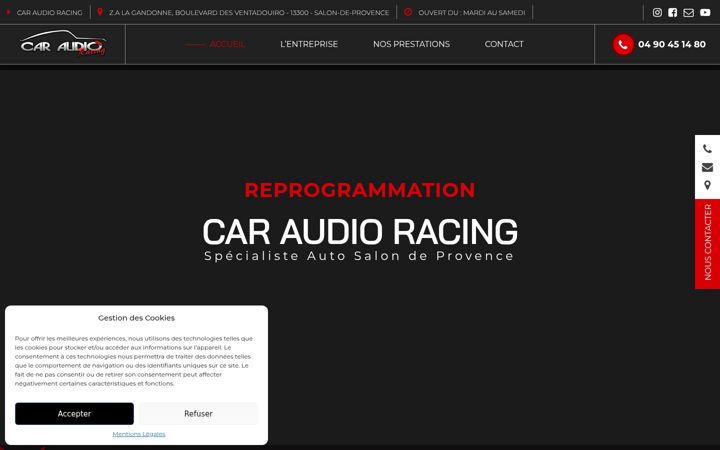
Task: Click the large Car Audio Racing hero title
Action: [360, 231]
